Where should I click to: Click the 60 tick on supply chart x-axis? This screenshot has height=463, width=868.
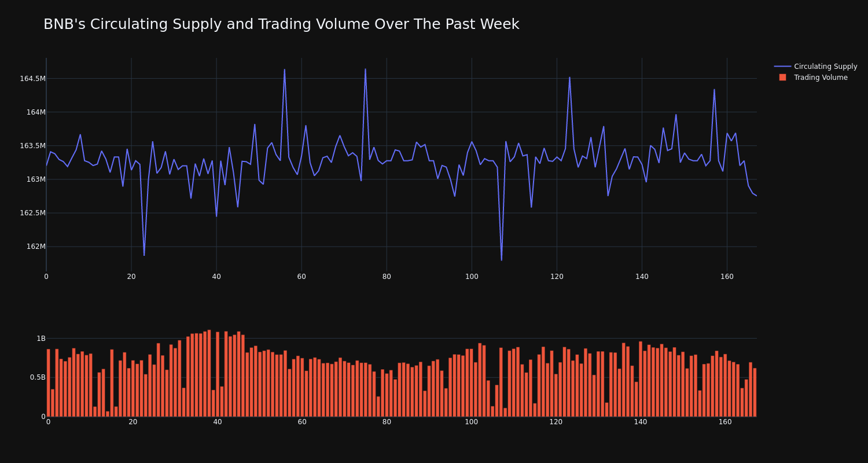(x=301, y=277)
